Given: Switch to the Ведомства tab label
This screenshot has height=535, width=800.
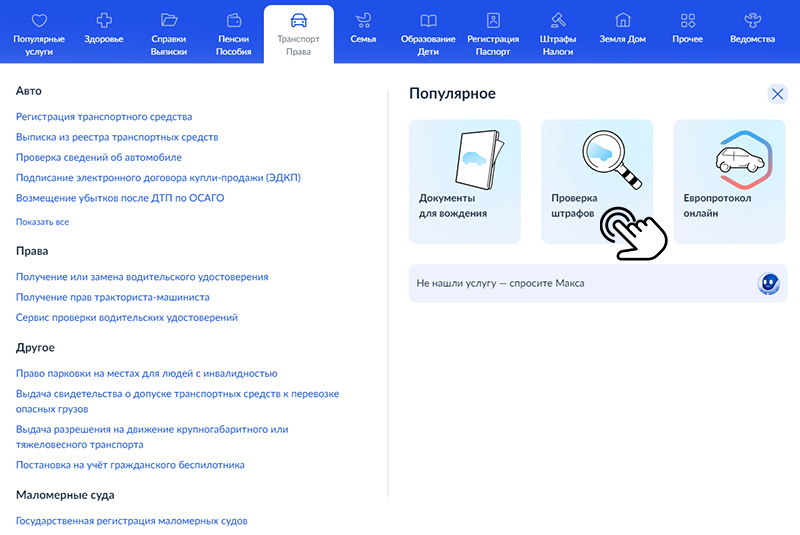Looking at the screenshot, I should (x=753, y=39).
